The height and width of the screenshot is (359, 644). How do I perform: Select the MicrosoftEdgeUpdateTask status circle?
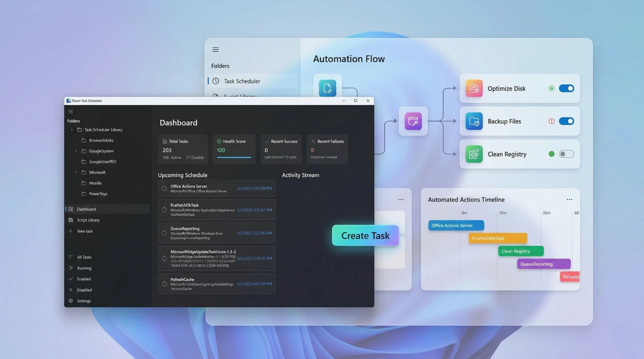[x=164, y=258]
